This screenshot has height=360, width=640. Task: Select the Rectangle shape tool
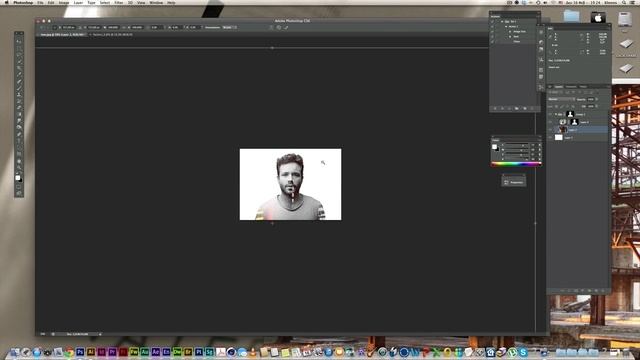(x=19, y=154)
